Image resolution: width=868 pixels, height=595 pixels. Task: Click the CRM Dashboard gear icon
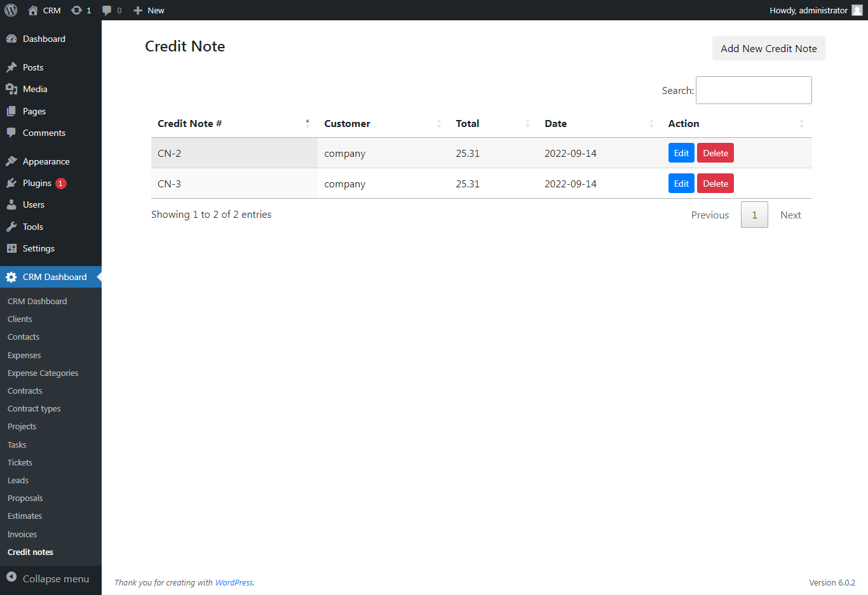coord(11,277)
